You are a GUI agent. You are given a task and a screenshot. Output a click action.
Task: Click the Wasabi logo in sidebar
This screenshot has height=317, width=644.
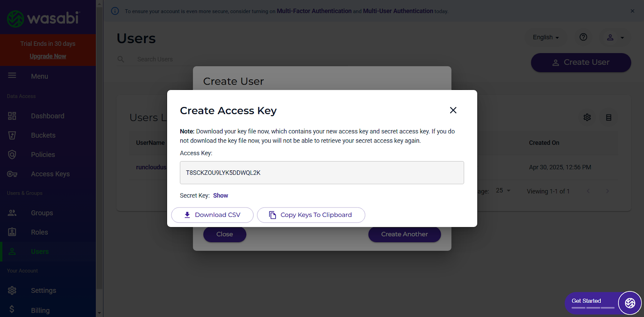coord(43,19)
